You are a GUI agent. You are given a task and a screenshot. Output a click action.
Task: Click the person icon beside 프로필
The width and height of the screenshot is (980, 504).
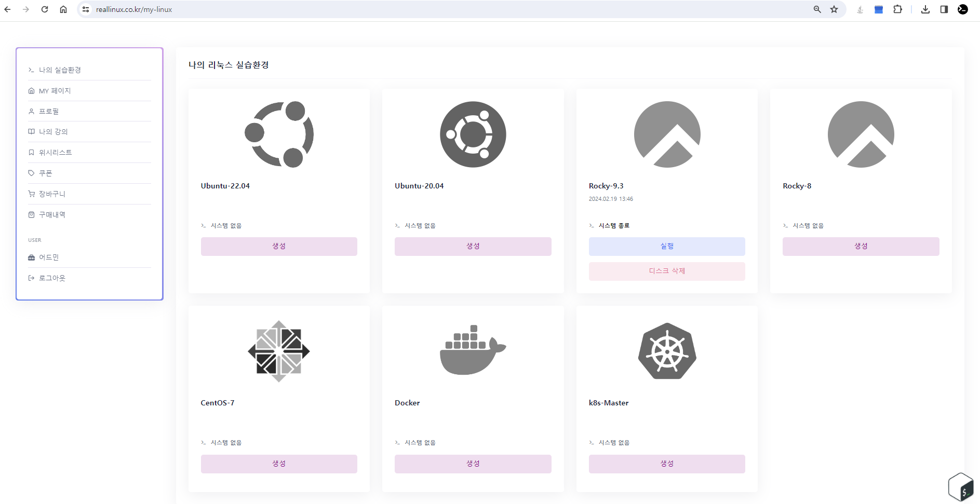click(x=31, y=112)
